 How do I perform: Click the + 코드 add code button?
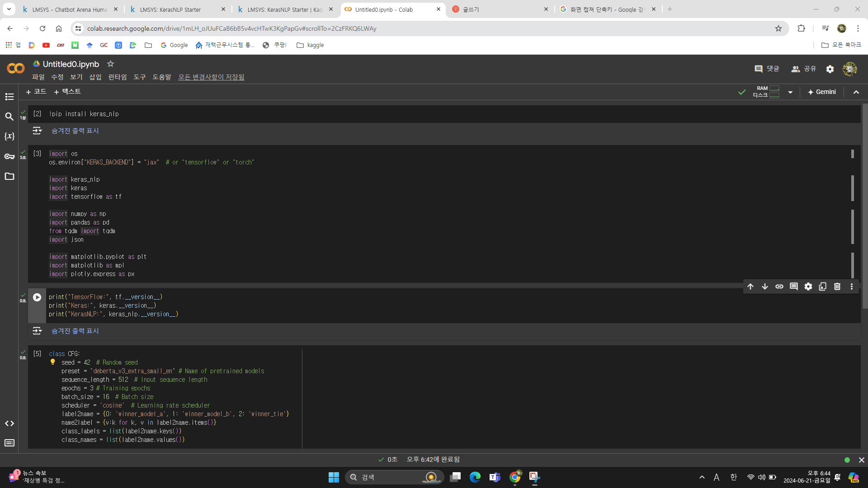[36, 92]
